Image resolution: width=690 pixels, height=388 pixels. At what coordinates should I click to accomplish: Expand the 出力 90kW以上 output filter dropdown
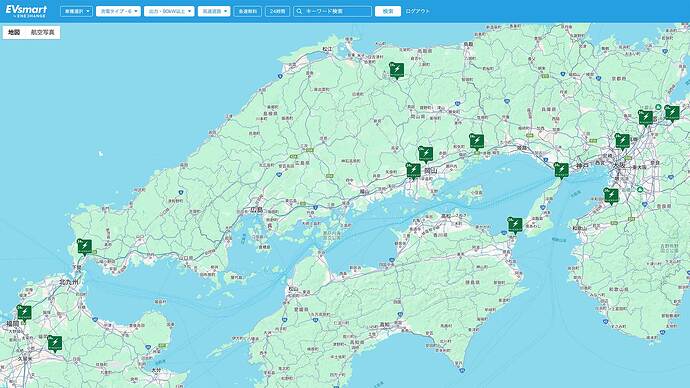tap(169, 11)
